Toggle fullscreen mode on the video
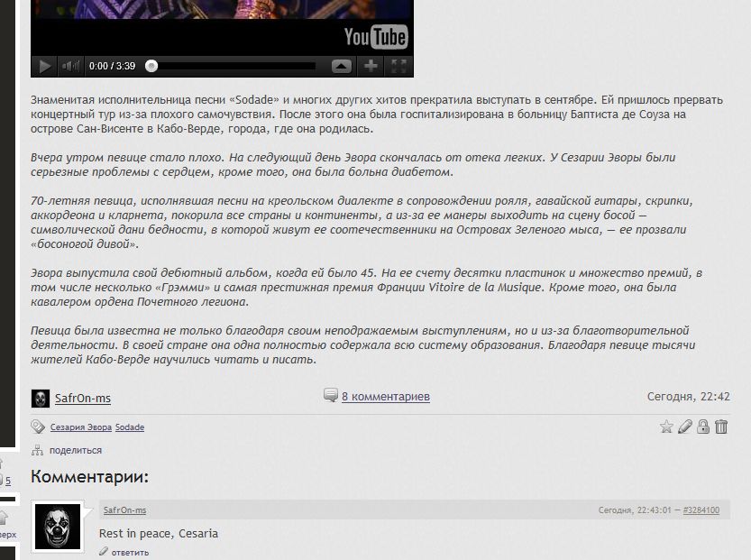Image resolution: width=751 pixels, height=560 pixels. tap(398, 66)
